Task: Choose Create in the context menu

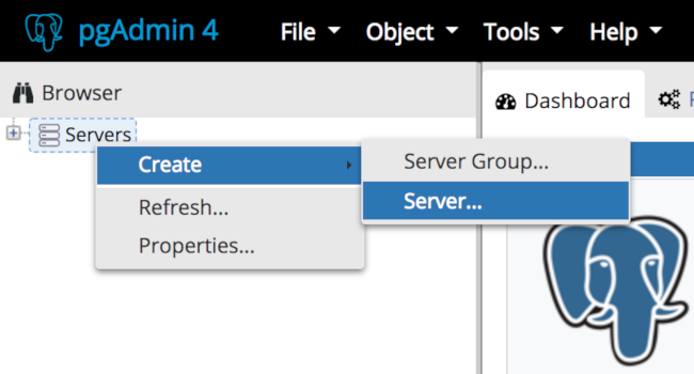Action: point(229,165)
